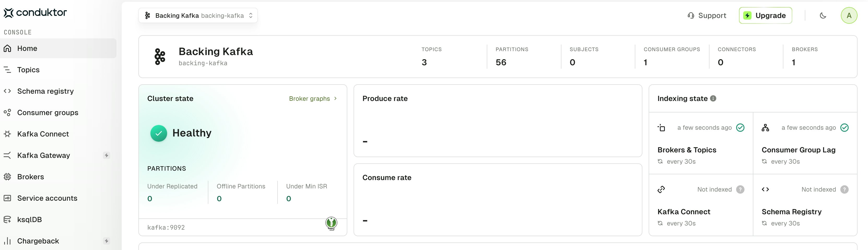Click the Kafka logo in cluster header
The image size is (868, 250).
(160, 57)
